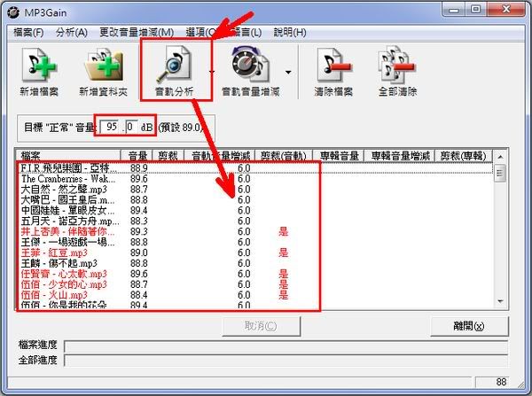Expand the Track Gain button dropdown arrow

coord(288,73)
